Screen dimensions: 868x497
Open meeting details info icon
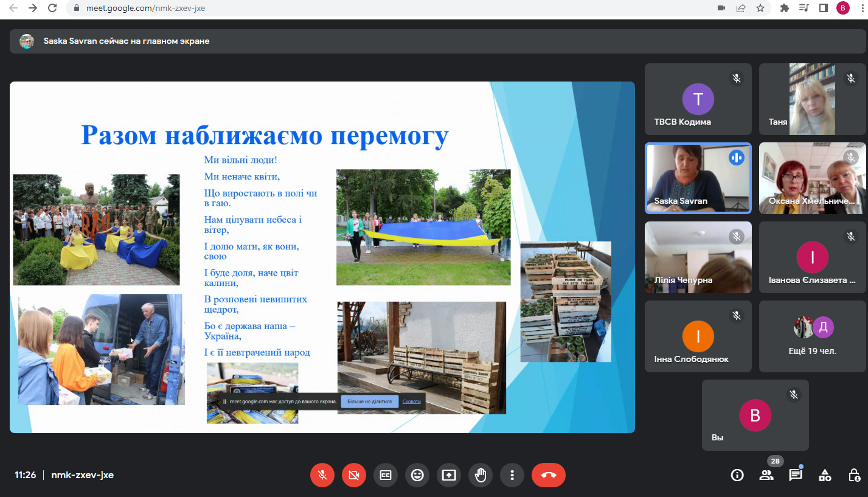click(x=737, y=475)
